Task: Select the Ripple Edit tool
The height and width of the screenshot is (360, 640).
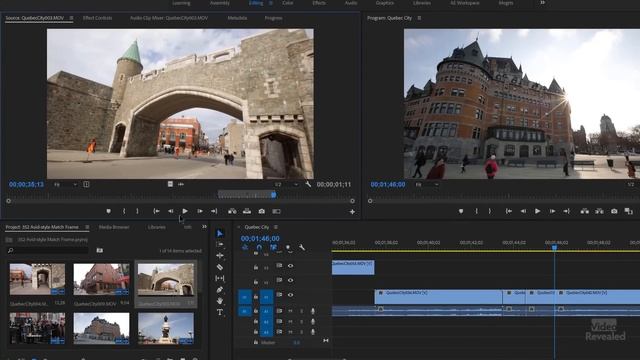Action: (x=220, y=256)
